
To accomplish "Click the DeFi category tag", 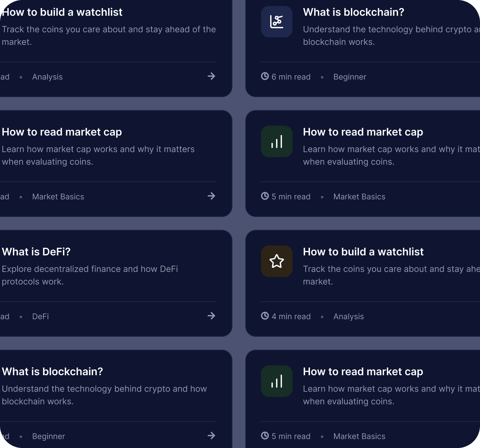I will [40, 316].
